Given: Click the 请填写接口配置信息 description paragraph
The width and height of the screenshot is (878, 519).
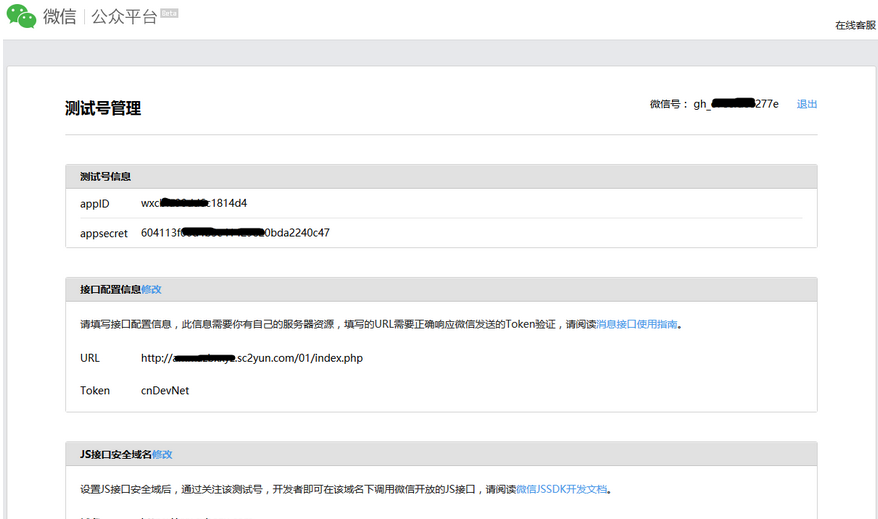Looking at the screenshot, I should tap(381, 324).
